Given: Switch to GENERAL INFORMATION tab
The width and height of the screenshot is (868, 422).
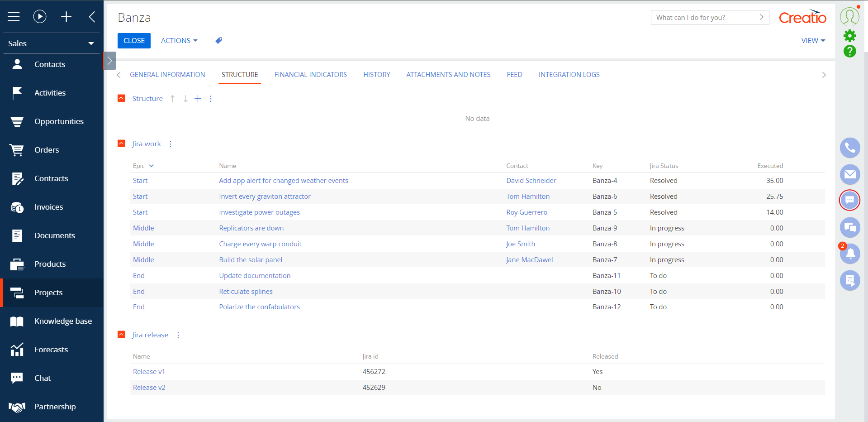Looking at the screenshot, I should (167, 75).
